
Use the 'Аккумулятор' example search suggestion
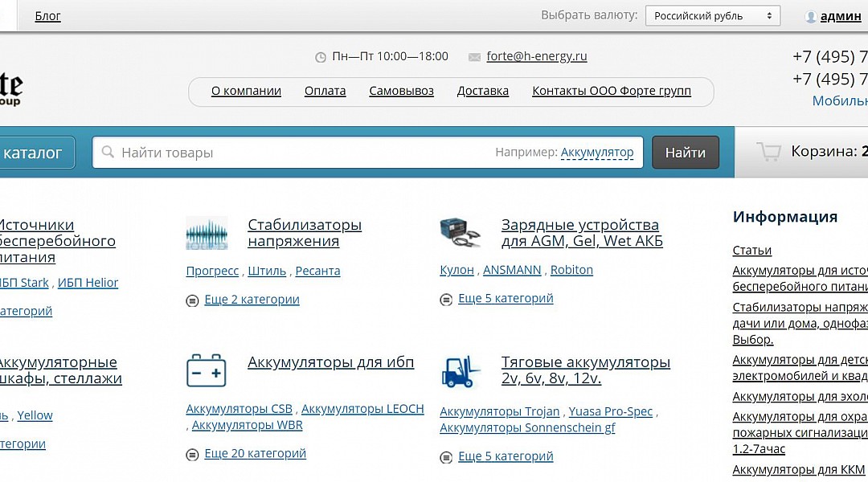[x=596, y=152]
